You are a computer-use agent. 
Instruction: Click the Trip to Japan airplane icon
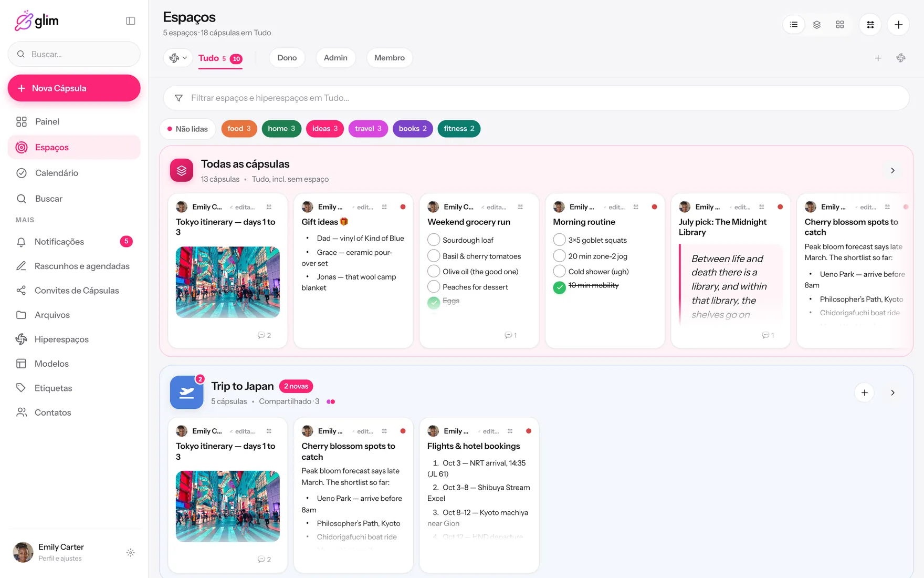[x=186, y=393]
